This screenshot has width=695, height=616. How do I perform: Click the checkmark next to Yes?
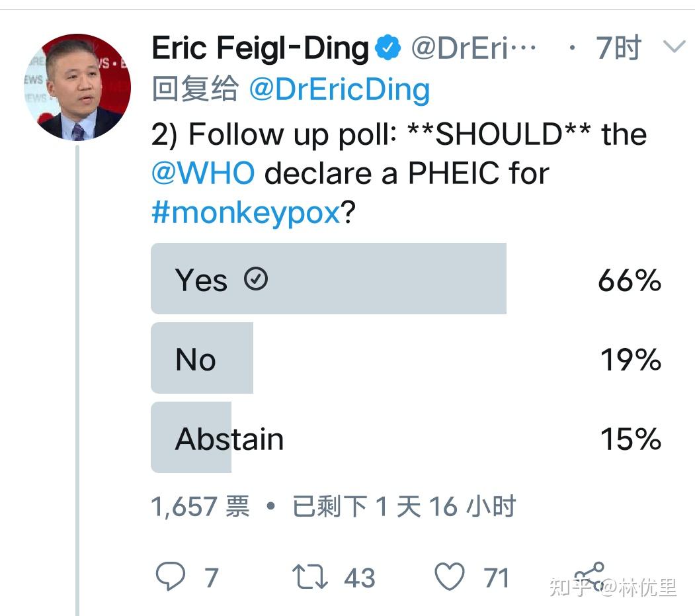[x=256, y=279]
